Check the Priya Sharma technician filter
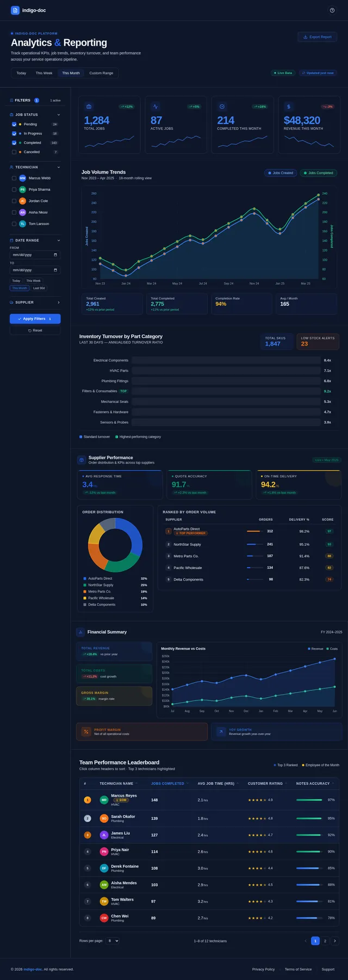Screen dimensions: 348x980 (x=14, y=189)
